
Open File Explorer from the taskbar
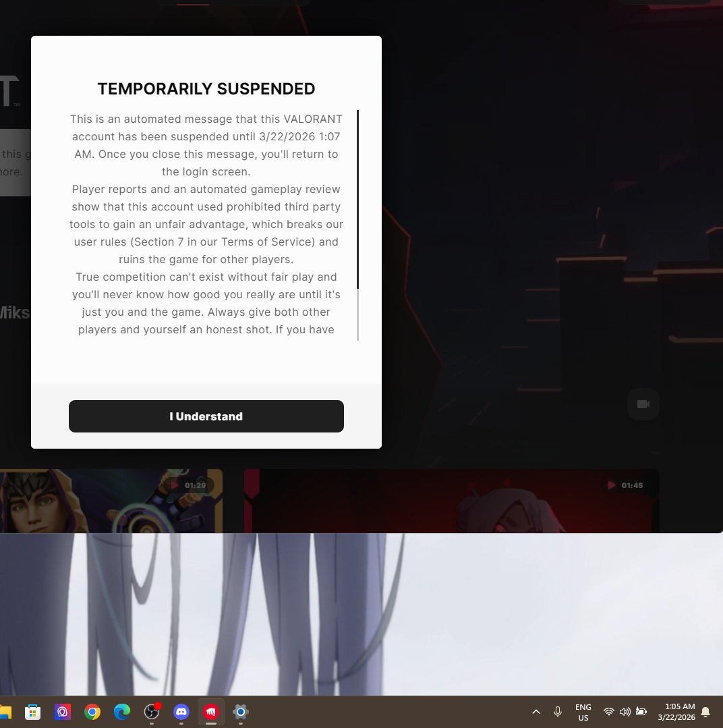click(x=5, y=712)
